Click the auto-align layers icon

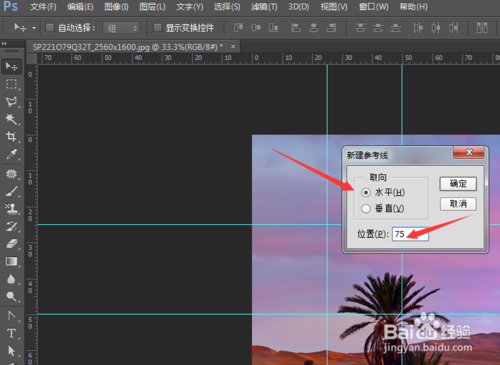pos(482,28)
